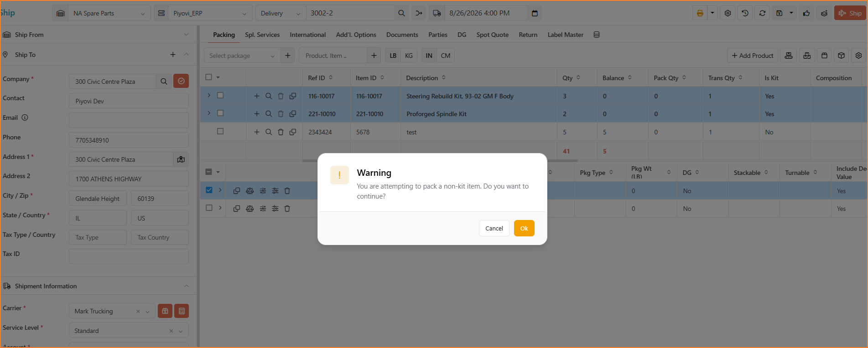
Task: Click the Tax ID input field
Action: (129, 256)
